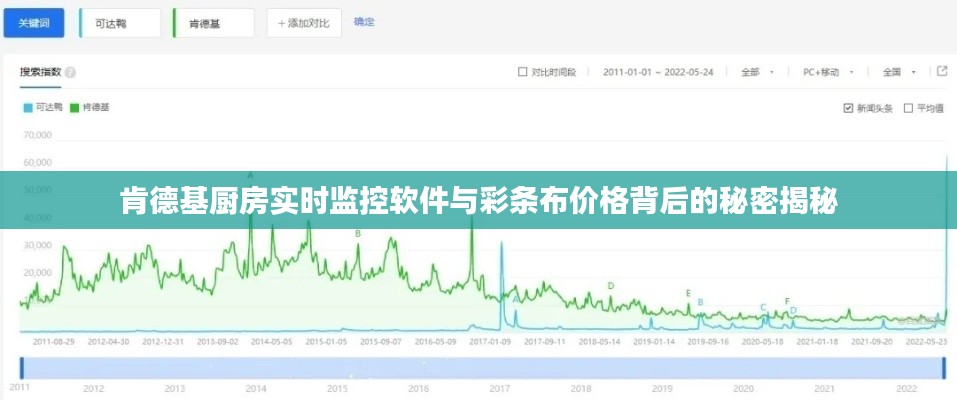Expand the PC+移动 device dropdown

828,72
